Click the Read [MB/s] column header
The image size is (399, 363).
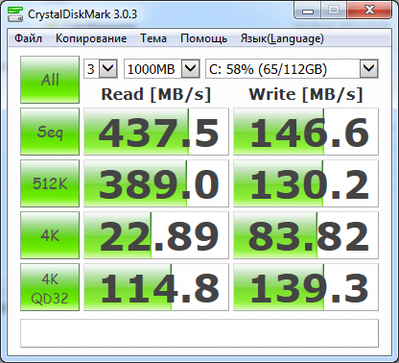tap(156, 94)
